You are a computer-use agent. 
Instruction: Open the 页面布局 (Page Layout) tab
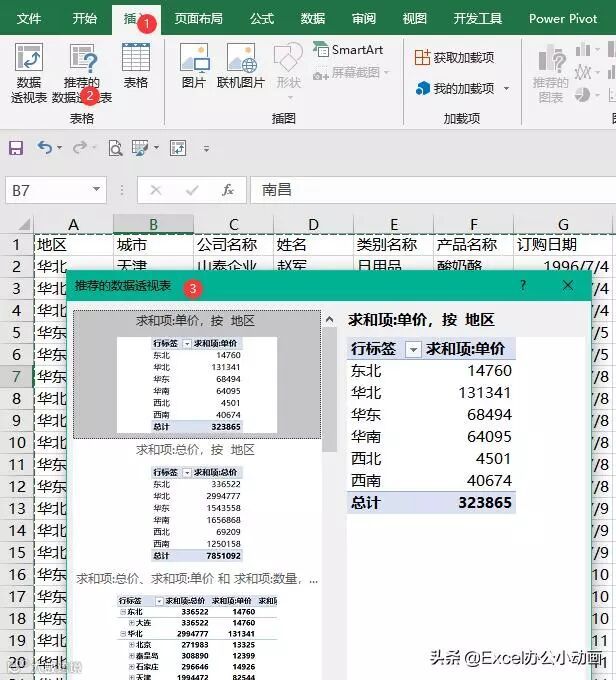point(198,18)
